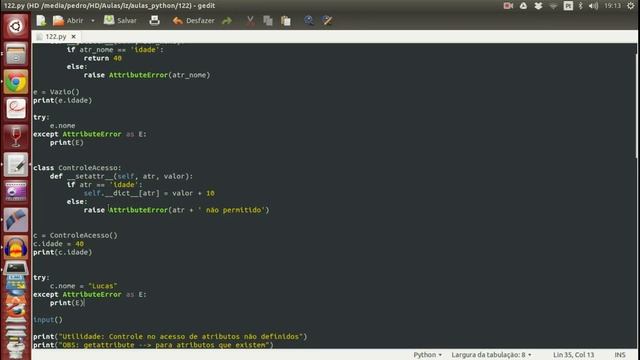The height and width of the screenshot is (360, 640).
Task: Click the 'c.idade = 40' code line
Action: click(58, 244)
